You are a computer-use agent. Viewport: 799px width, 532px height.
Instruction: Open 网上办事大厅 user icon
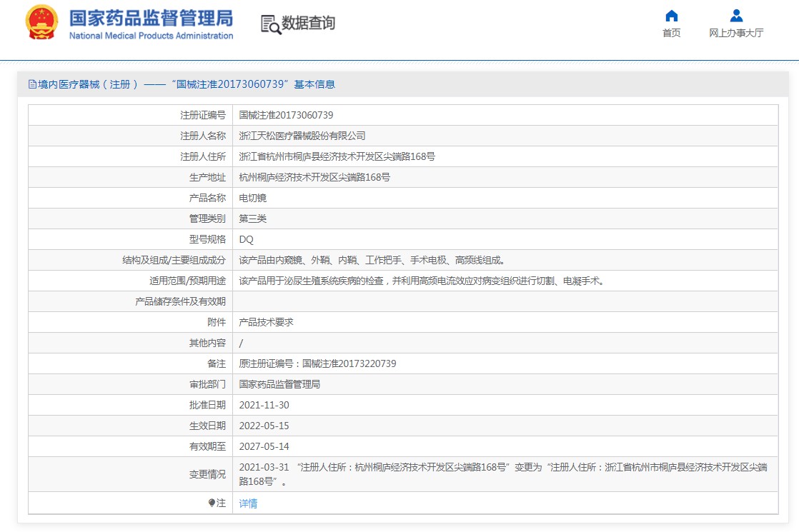[x=736, y=16]
